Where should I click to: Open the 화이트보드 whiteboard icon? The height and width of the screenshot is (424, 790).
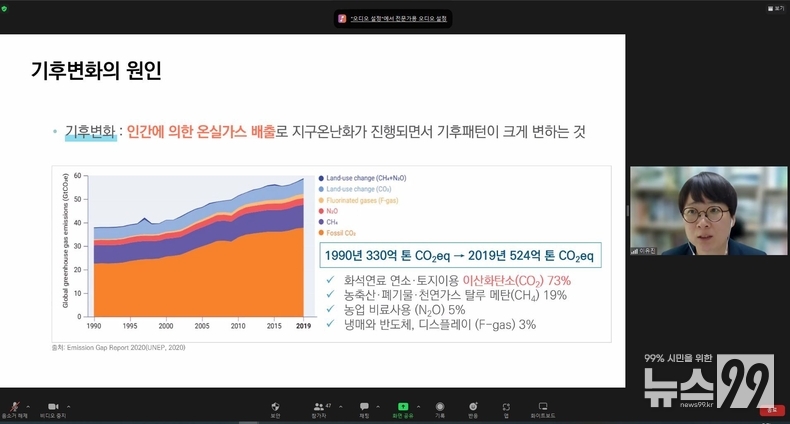point(543,406)
